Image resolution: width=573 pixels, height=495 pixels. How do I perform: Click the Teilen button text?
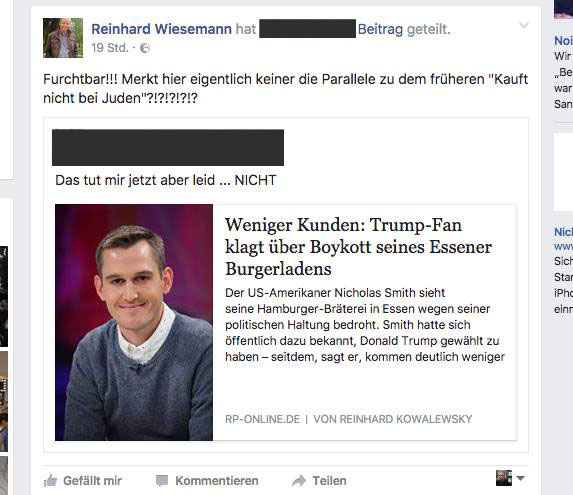coord(329,481)
